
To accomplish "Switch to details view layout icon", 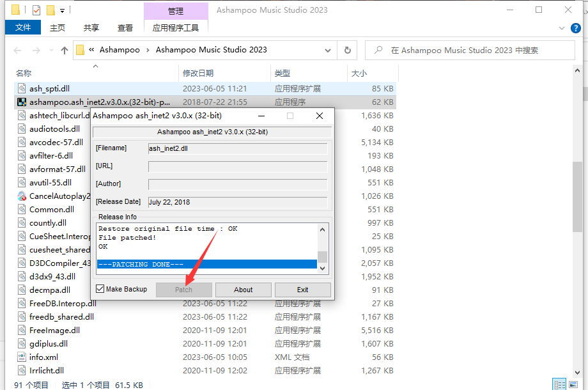I will click(559, 385).
